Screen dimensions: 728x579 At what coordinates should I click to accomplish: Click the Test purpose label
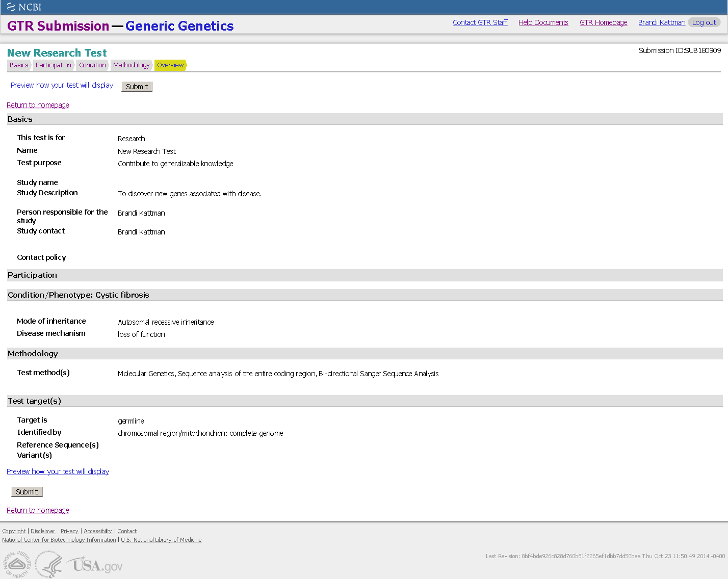39,163
